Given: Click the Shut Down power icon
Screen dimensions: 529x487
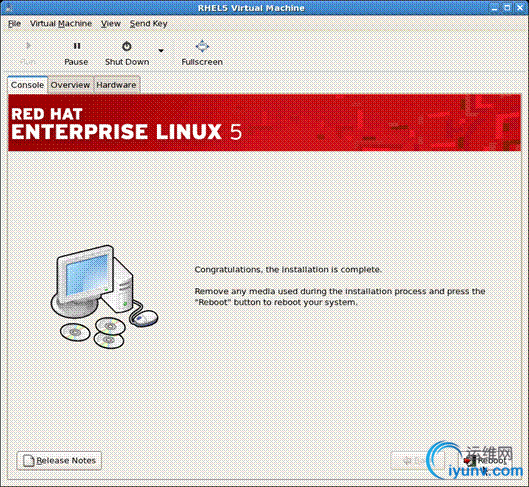Looking at the screenshot, I should pyautogui.click(x=127, y=46).
